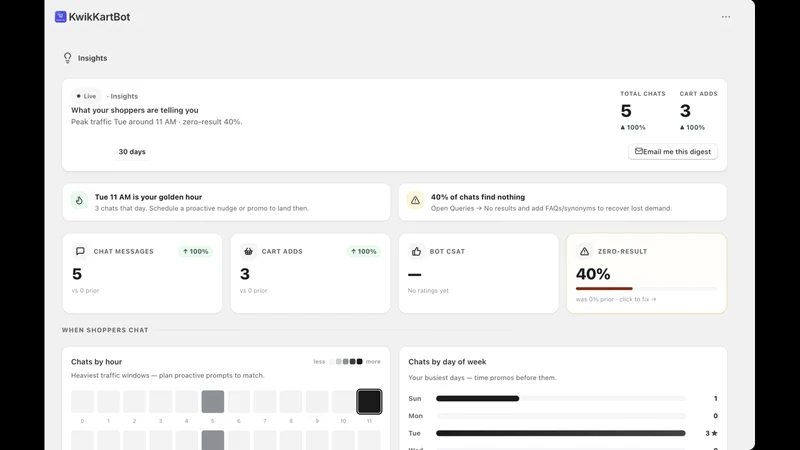The image size is (800, 450).
Task: Click the Zero-Result 40% progress bar
Action: 646,289
